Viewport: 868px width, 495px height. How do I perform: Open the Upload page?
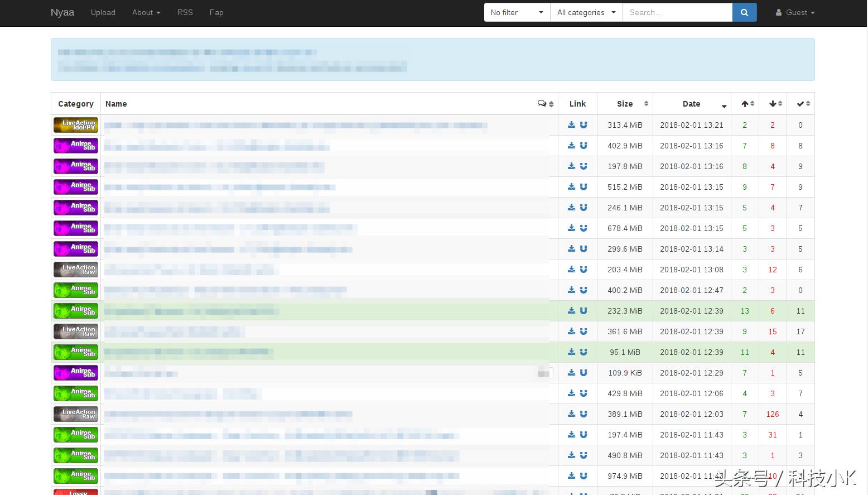tap(103, 12)
